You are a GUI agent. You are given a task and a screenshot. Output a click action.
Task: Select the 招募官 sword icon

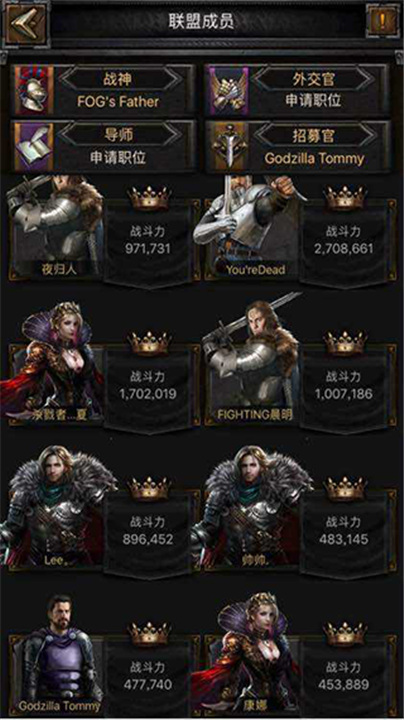(228, 147)
